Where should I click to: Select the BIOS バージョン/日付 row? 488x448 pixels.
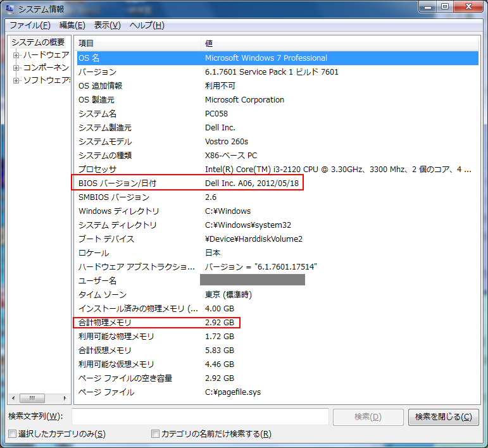278,184
